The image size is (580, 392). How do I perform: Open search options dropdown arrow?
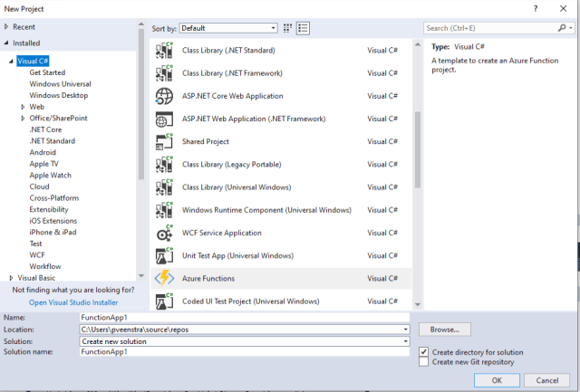[x=571, y=28]
